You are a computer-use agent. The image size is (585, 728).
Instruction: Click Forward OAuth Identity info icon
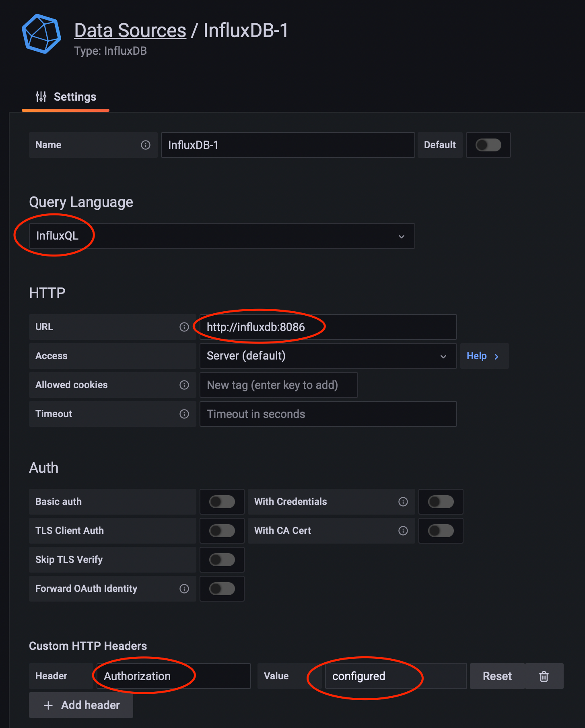[x=184, y=589]
